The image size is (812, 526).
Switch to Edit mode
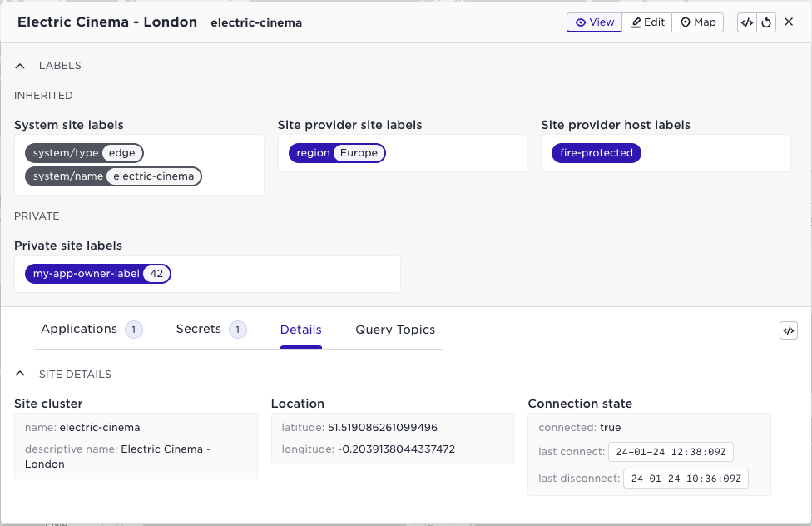(x=647, y=22)
